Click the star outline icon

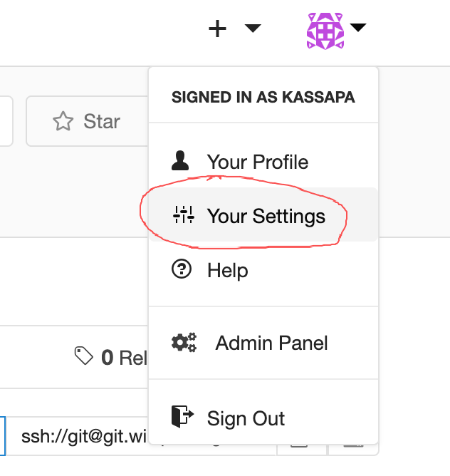click(x=63, y=122)
